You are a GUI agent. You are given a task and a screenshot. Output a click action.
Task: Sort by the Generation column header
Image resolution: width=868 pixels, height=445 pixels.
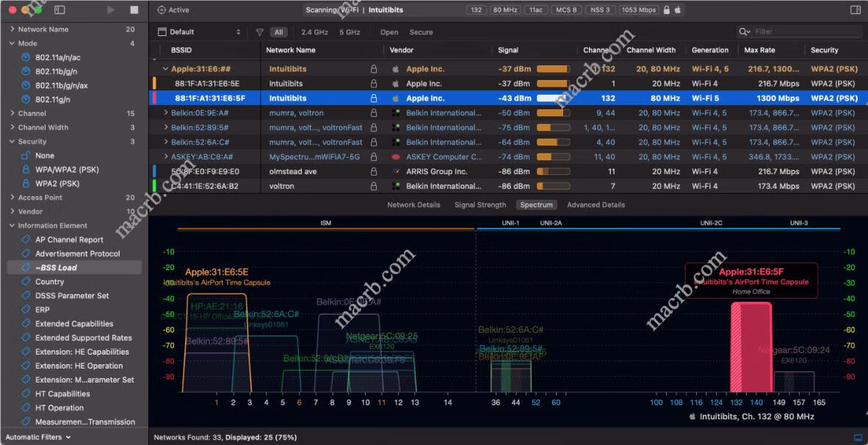pyautogui.click(x=709, y=50)
